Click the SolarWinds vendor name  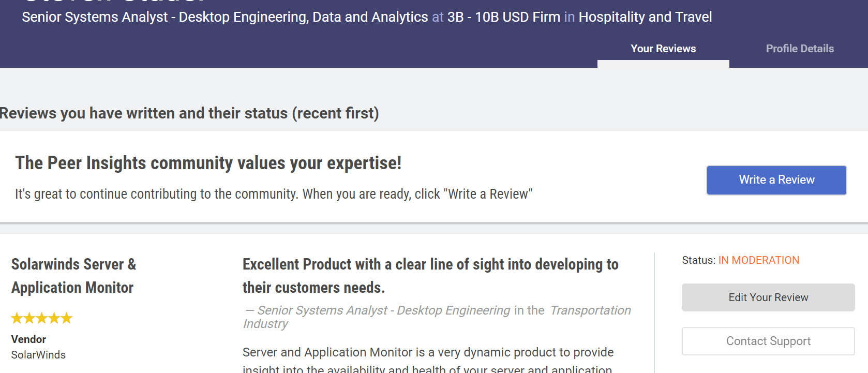(x=38, y=355)
